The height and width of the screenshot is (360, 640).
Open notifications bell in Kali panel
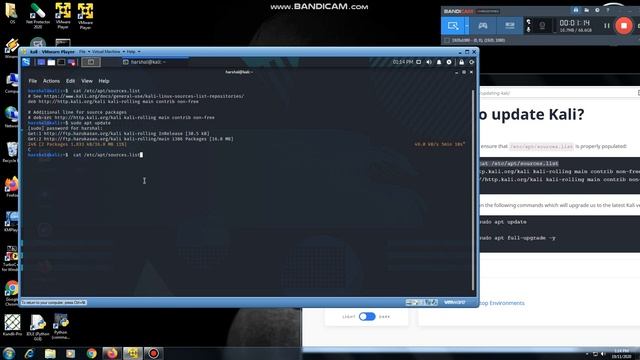coord(439,62)
